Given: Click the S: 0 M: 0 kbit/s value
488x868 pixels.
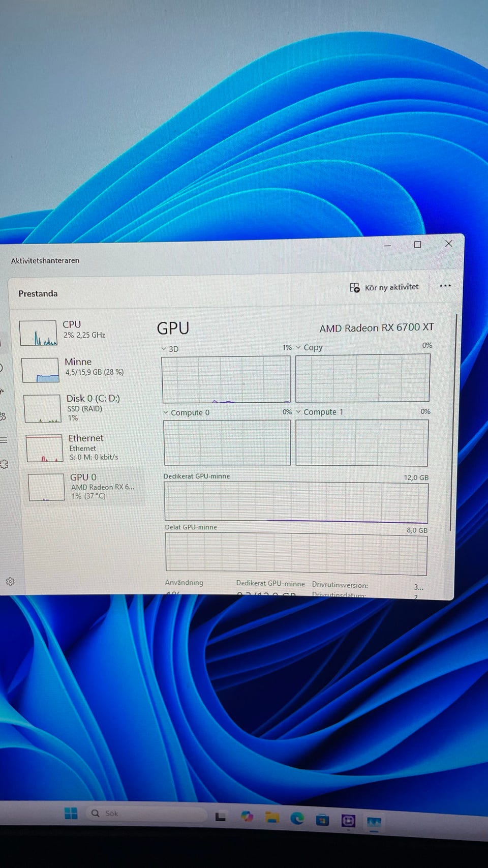Looking at the screenshot, I should click(x=94, y=457).
